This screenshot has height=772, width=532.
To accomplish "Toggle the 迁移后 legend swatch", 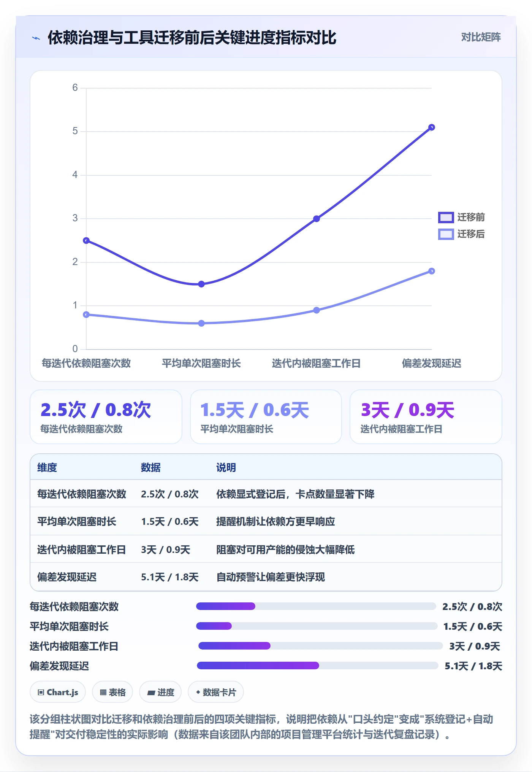I will coord(446,234).
